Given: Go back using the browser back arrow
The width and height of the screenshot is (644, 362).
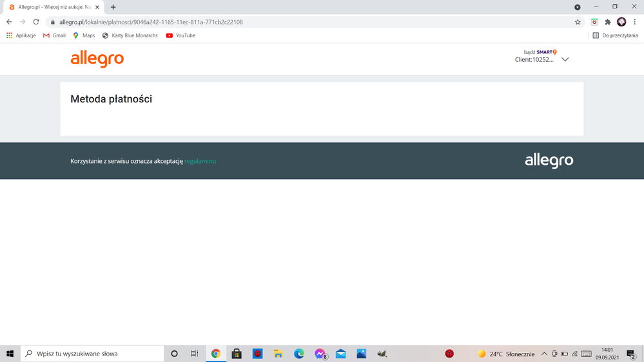Looking at the screenshot, I should pyautogui.click(x=9, y=22).
